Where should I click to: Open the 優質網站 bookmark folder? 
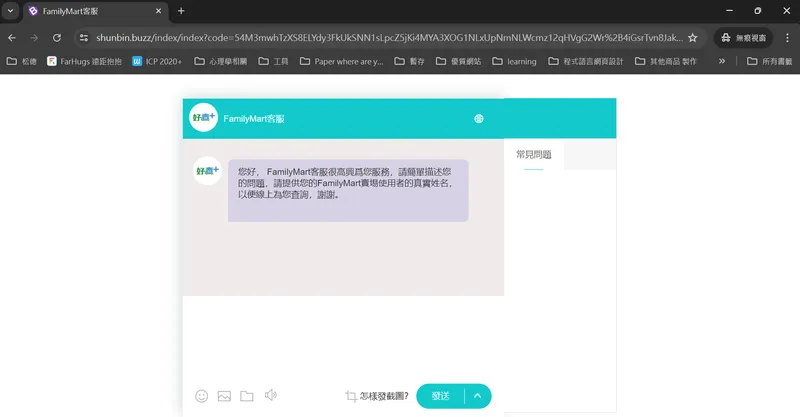point(458,61)
